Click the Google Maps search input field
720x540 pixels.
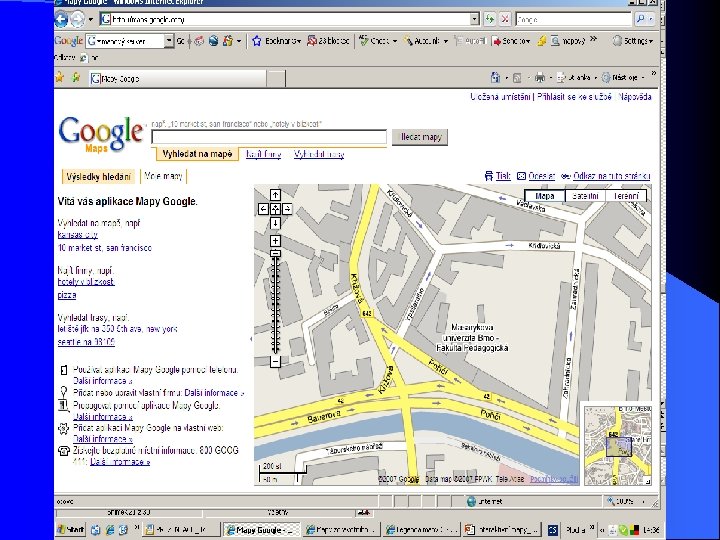269,137
